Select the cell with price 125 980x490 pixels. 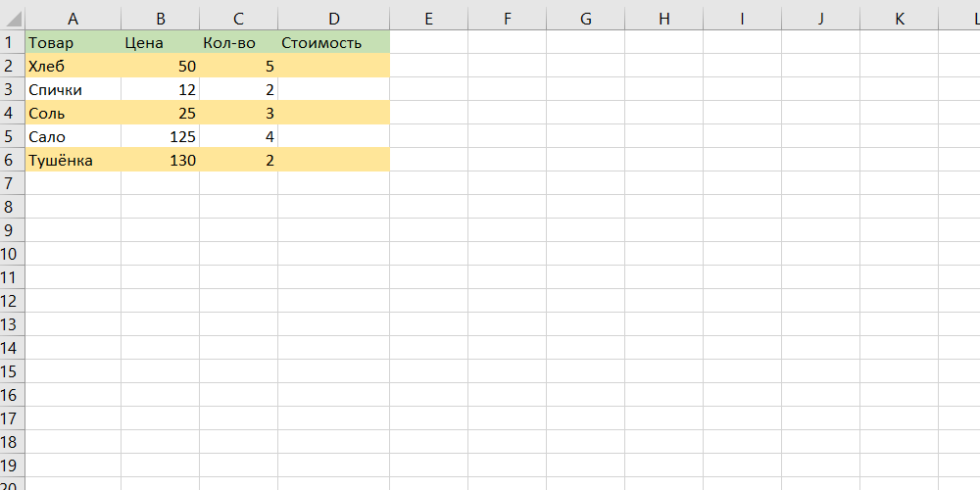(161, 136)
